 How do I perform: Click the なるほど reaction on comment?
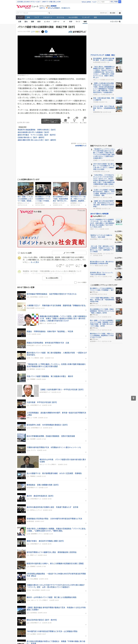pos(70,266)
